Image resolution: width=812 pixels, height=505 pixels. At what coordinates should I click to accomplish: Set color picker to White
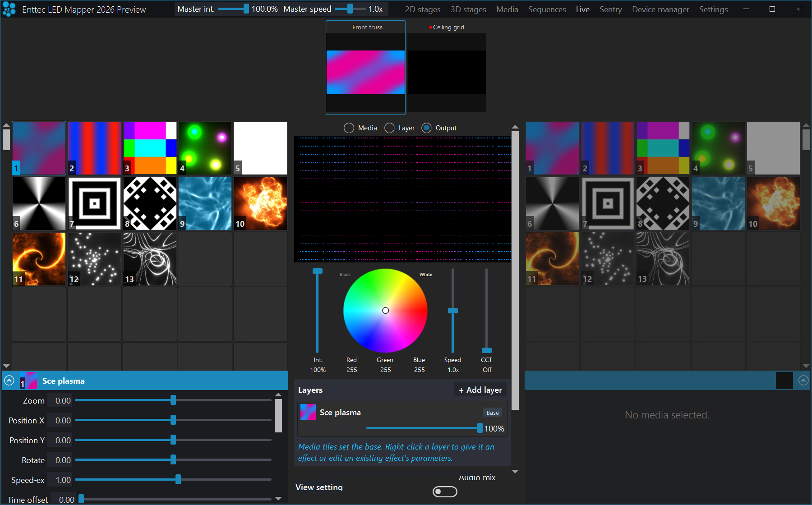(426, 275)
